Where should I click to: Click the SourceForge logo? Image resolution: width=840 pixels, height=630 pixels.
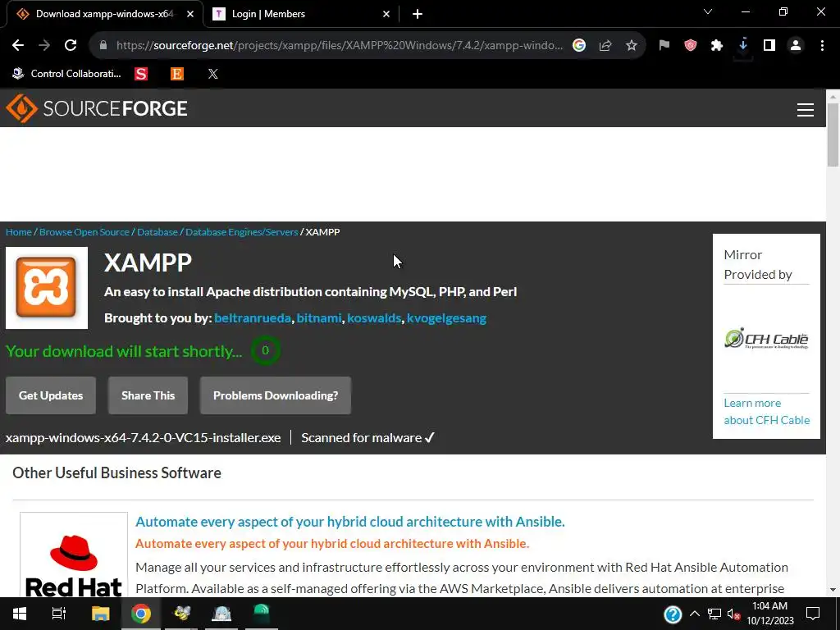(x=97, y=108)
